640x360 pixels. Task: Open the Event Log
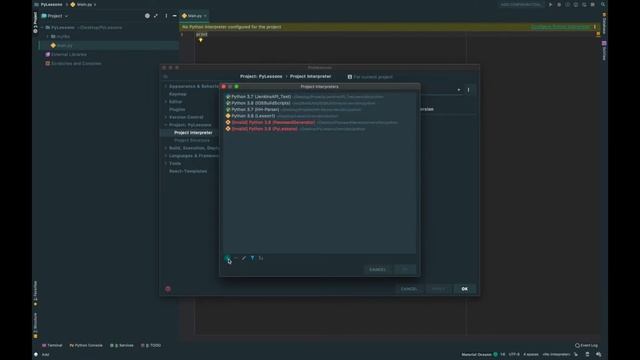click(x=586, y=345)
